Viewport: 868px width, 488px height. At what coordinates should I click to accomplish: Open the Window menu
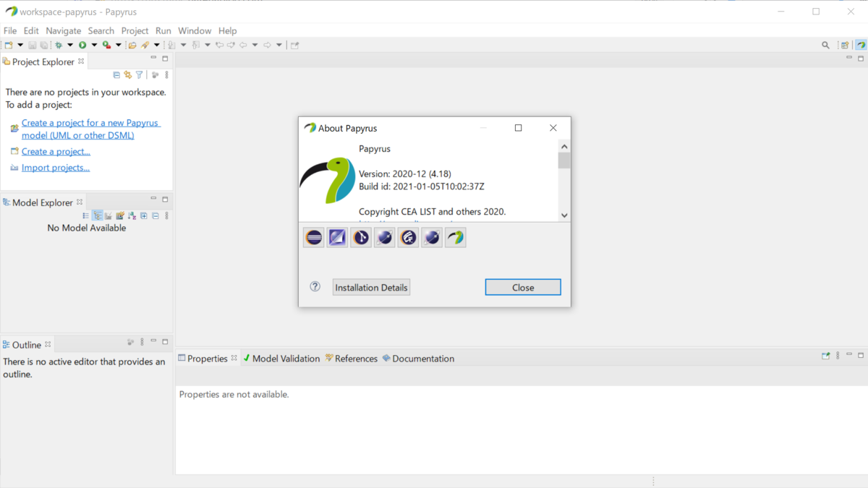tap(195, 30)
